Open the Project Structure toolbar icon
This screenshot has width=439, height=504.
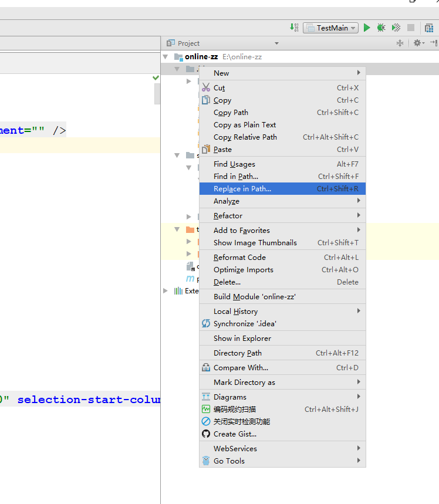(x=429, y=28)
